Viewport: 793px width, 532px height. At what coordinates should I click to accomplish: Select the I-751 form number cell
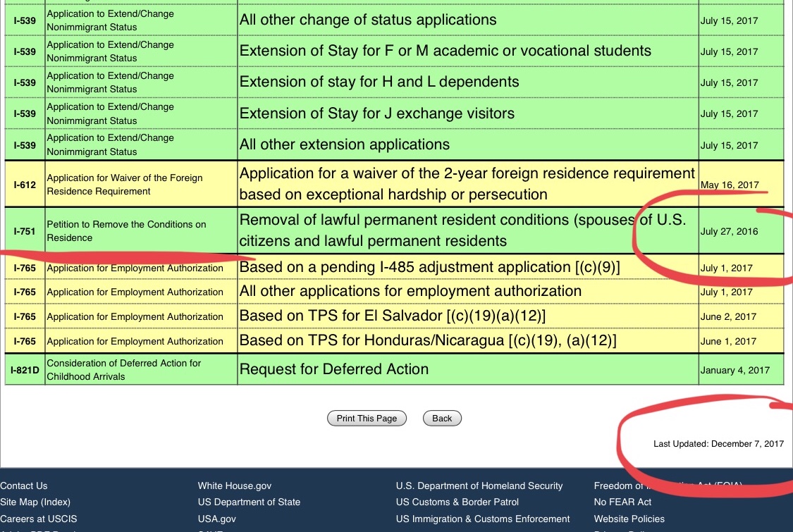pyautogui.click(x=25, y=230)
